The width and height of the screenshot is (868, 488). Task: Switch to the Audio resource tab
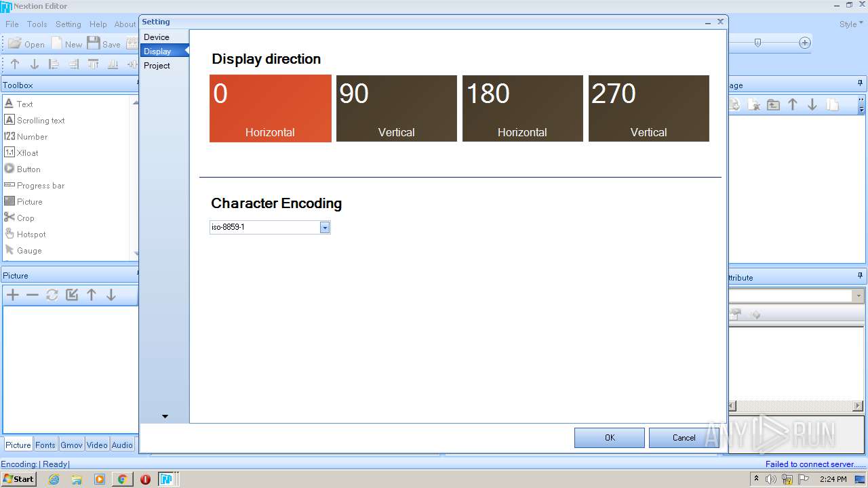click(122, 445)
